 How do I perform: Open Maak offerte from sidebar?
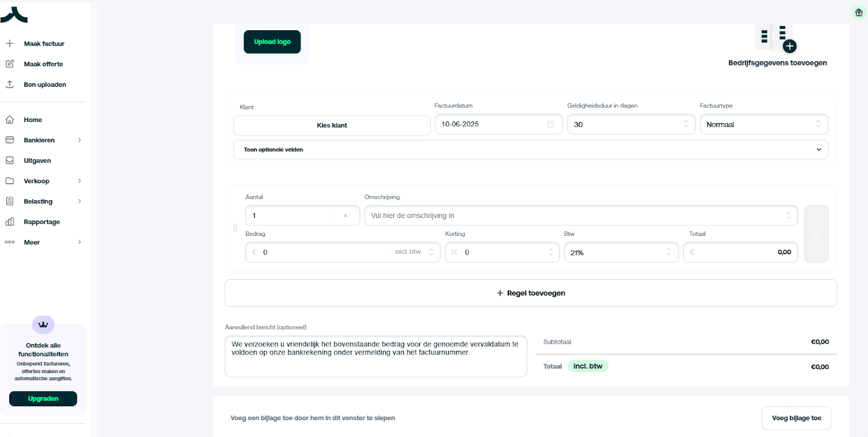coord(43,64)
